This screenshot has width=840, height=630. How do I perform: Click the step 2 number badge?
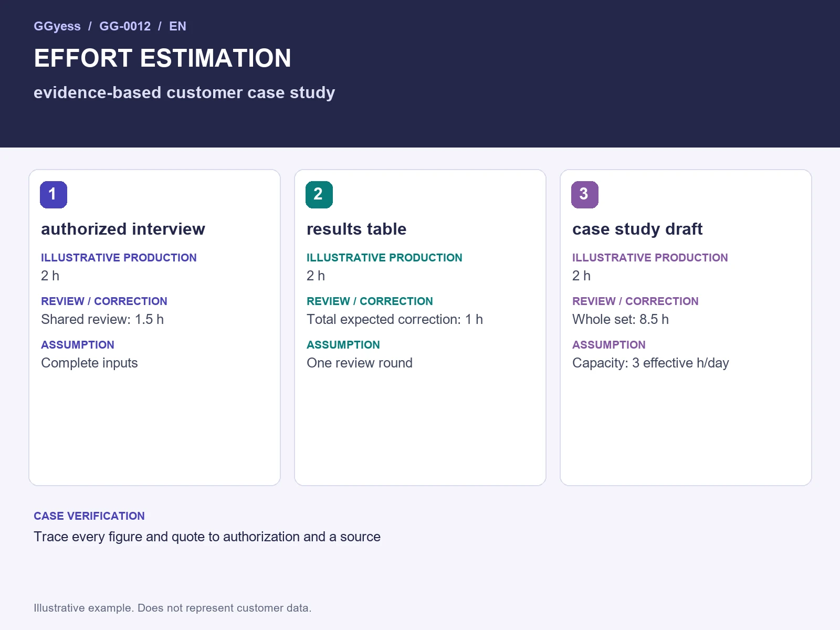point(319,195)
